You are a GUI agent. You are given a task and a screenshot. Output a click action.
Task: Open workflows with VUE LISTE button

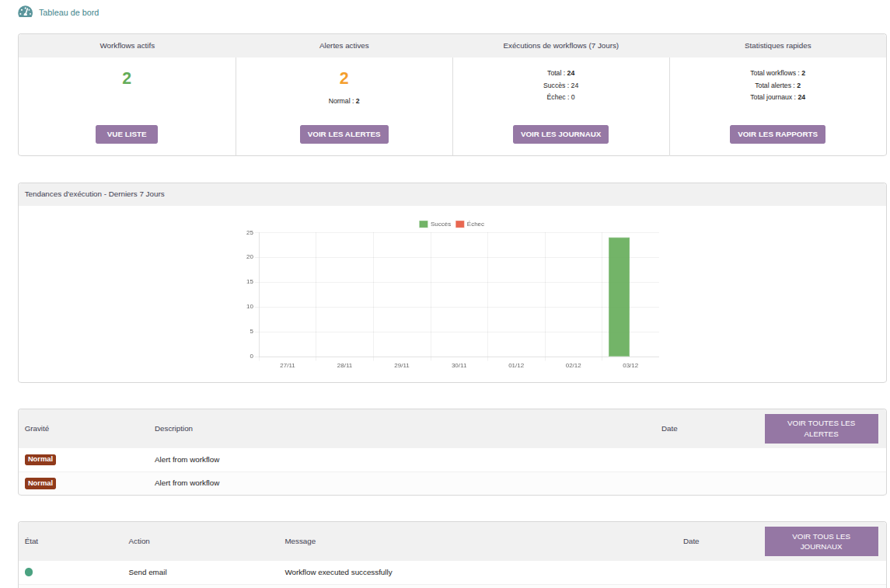127,134
